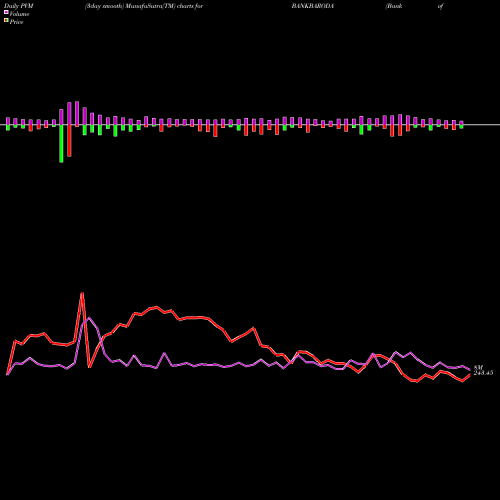Click the MunafaSutra(TM) charts for text
The image size is (500, 500).
pos(164,6)
